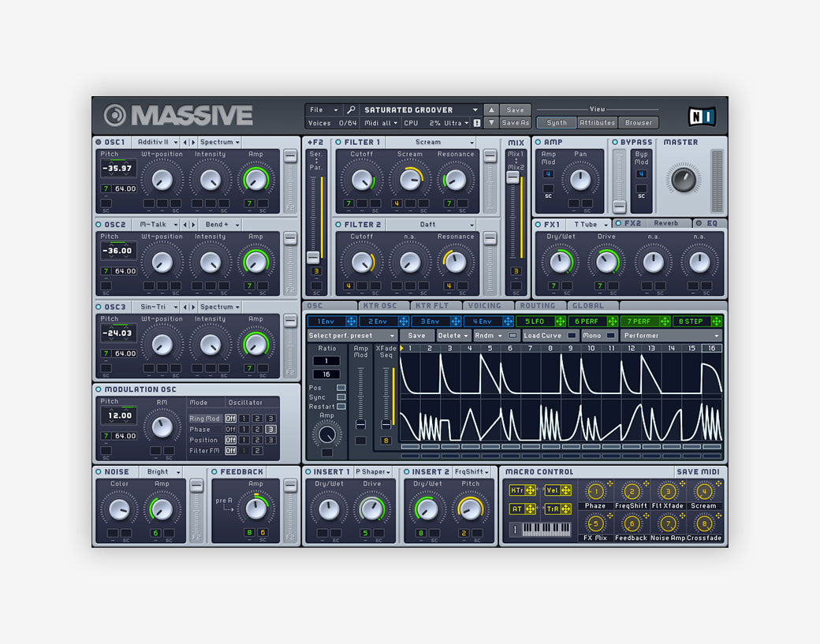820x644 pixels.
Task: Open Filter 2 Daft type dropdown
Action: click(x=431, y=225)
